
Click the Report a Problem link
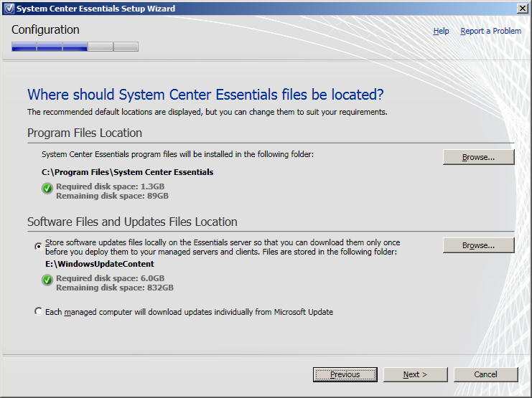tap(490, 32)
